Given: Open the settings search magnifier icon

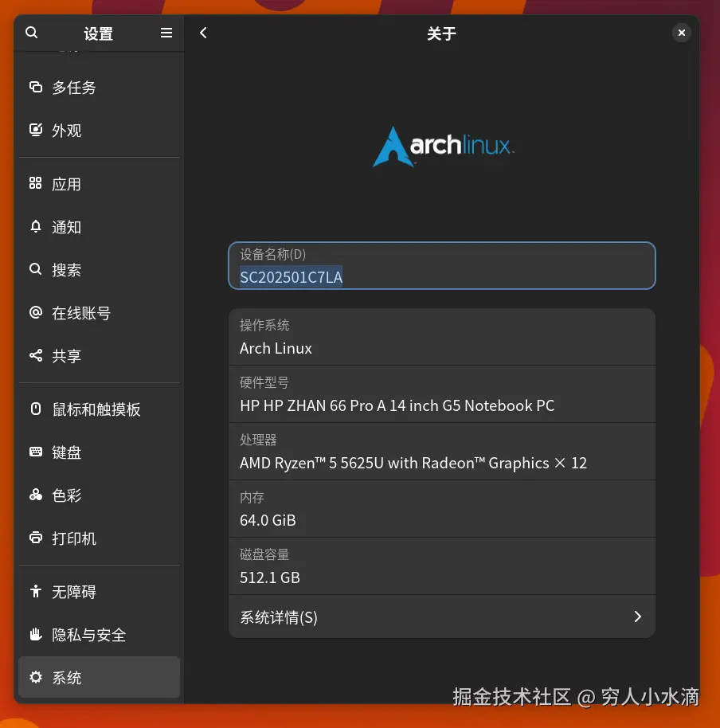Looking at the screenshot, I should [32, 33].
